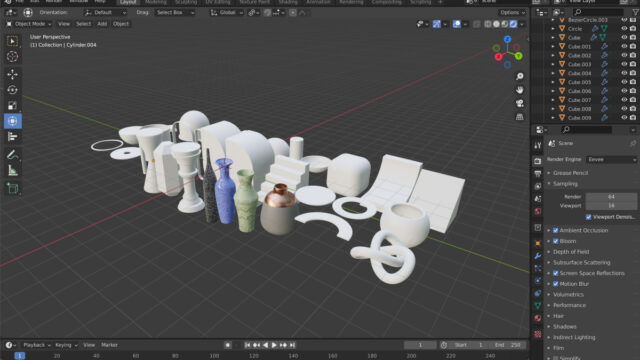
Task: Disable rendering of Cube.006 via camera icon
Action: tap(633, 91)
